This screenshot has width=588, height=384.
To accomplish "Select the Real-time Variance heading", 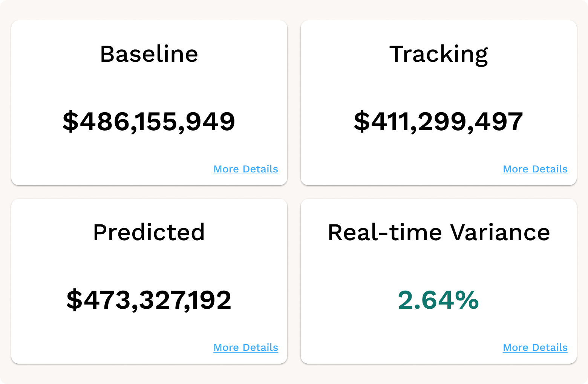I will (x=439, y=232).
